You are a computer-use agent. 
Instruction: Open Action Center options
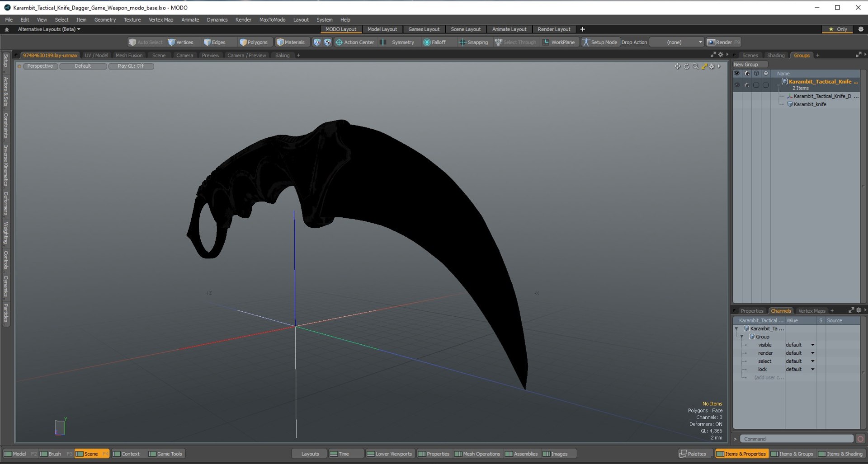pos(355,42)
